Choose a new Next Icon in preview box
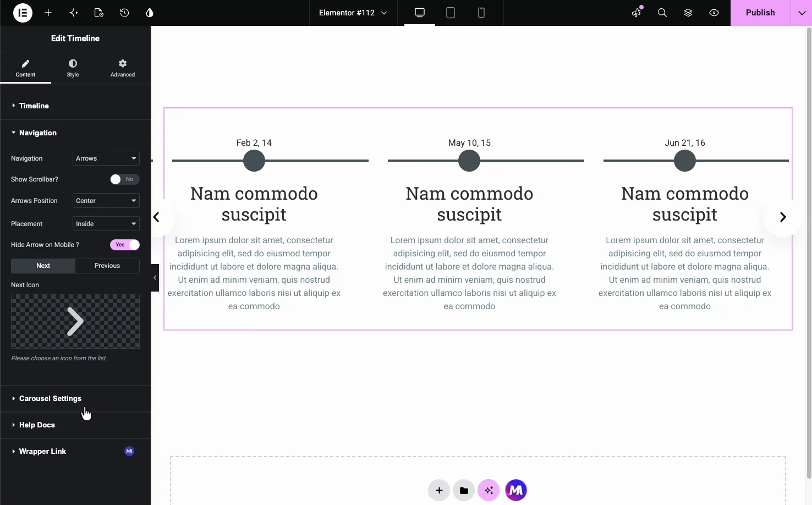This screenshot has width=812, height=505. pos(75,321)
